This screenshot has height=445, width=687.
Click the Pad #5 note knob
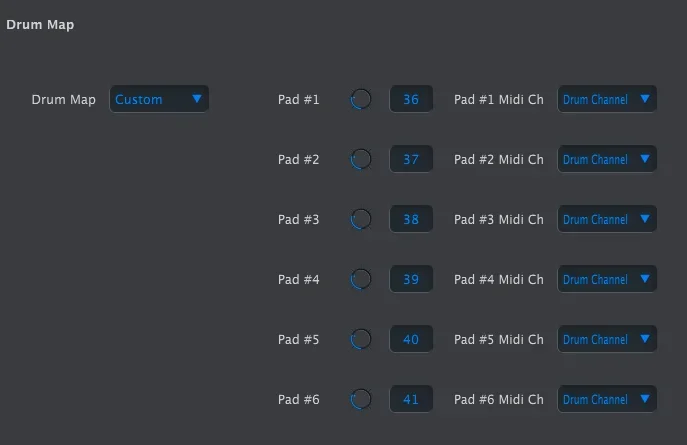[361, 339]
